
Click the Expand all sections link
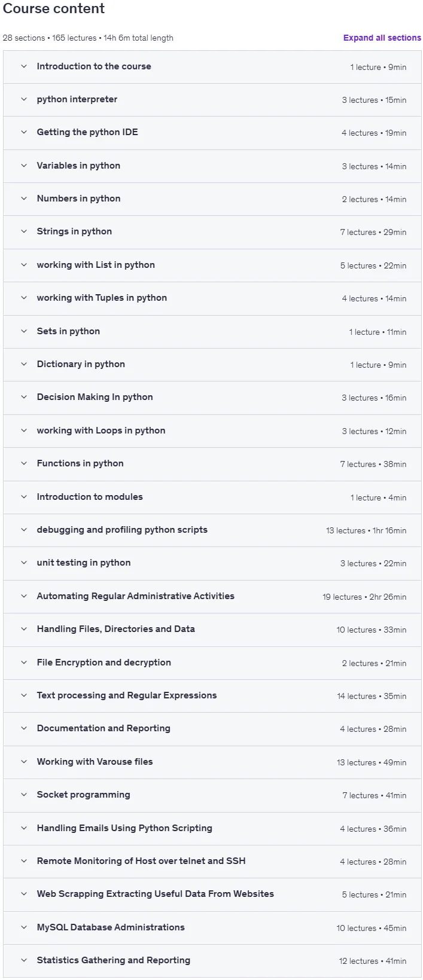382,38
